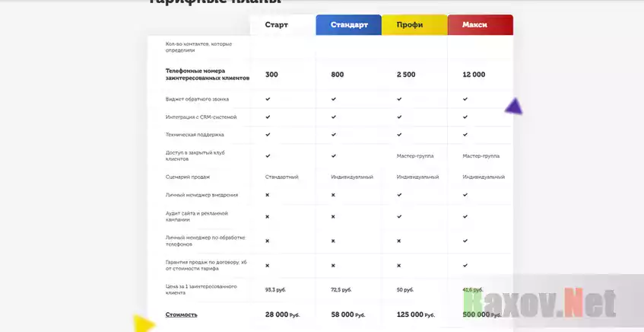Screen dimensions: 644x332
Task: Click Мастер-группа in the Профи column
Action: pos(415,156)
